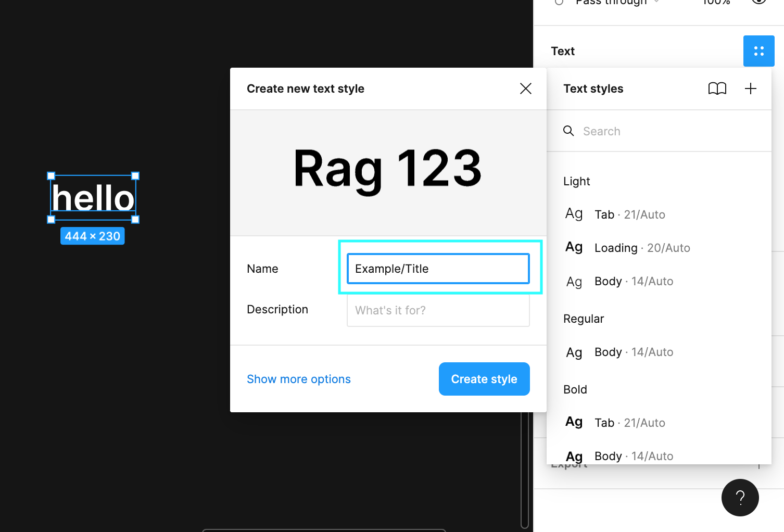This screenshot has width=784, height=532.
Task: Click the Name field containing Example/Title
Action: click(438, 269)
